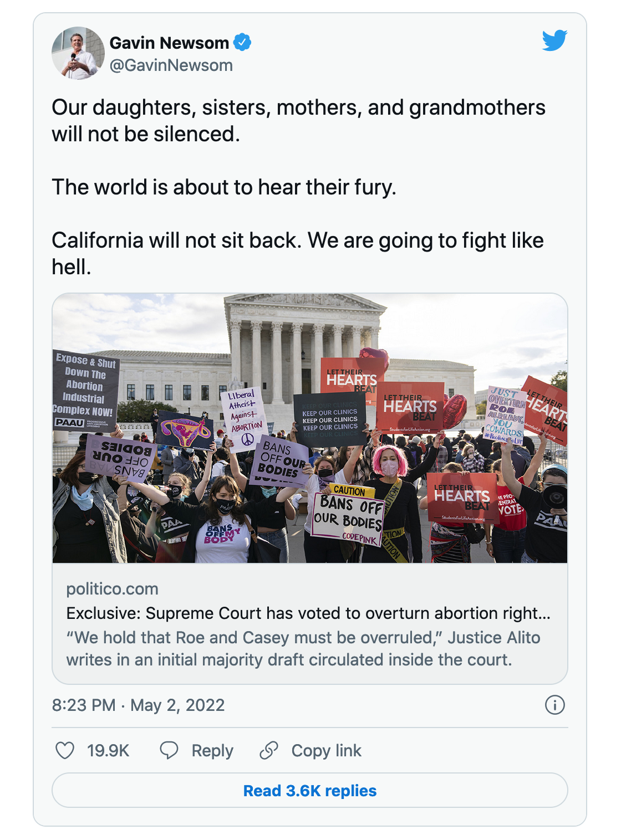Open the Gavin Newsom display name
This screenshot has width=621, height=840.
tap(169, 43)
